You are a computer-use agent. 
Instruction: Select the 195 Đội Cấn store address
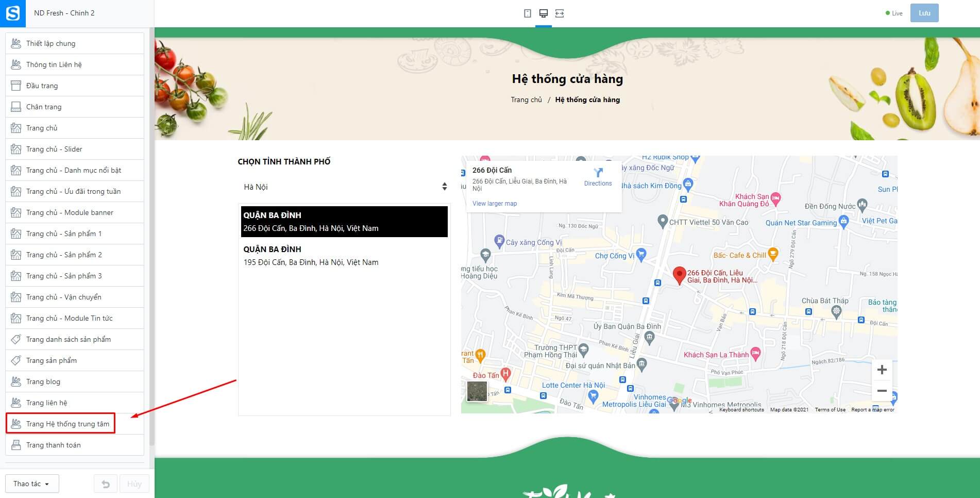344,256
